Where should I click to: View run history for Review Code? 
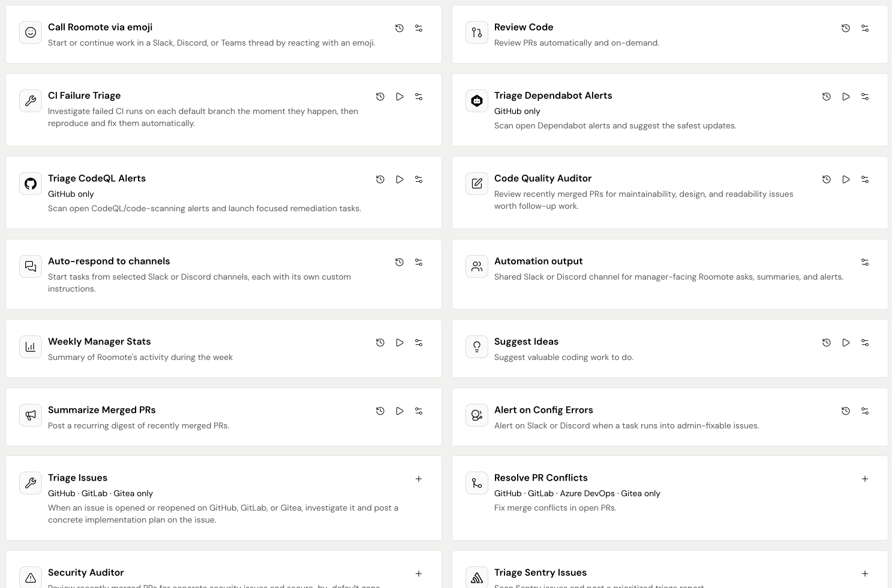[x=846, y=28]
